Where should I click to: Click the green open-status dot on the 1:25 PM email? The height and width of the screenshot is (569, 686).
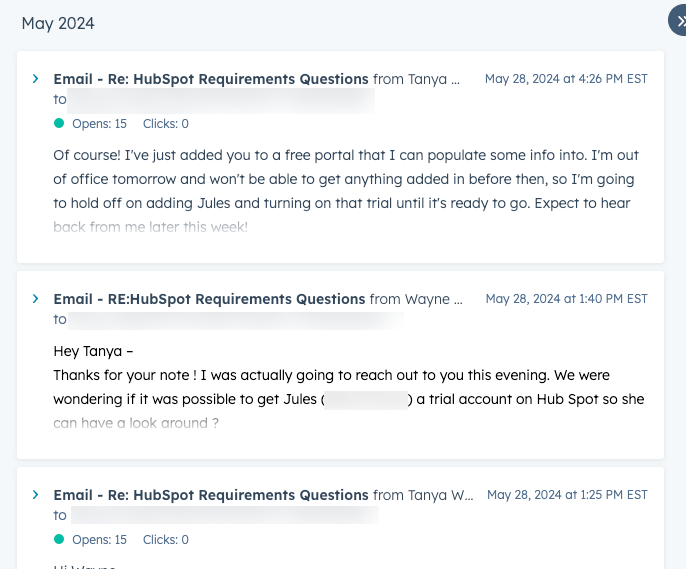(59, 540)
